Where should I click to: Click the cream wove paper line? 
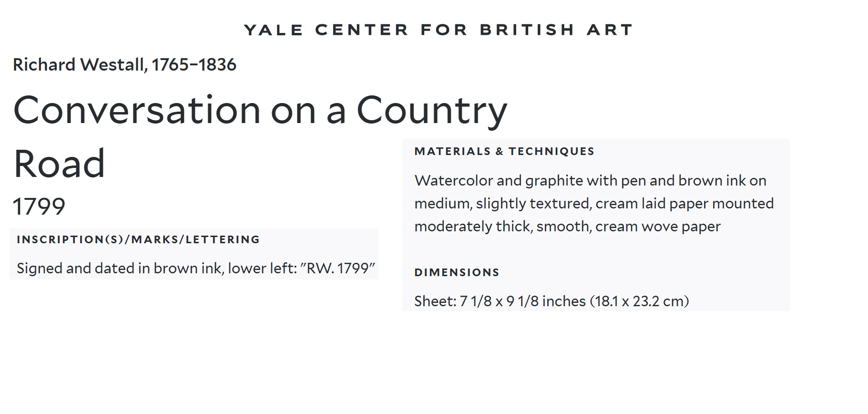coord(567,226)
